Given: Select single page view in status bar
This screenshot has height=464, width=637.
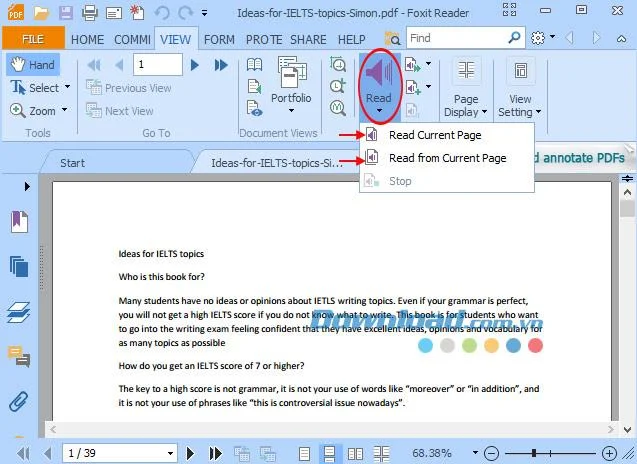Looking at the screenshot, I should point(304,453).
